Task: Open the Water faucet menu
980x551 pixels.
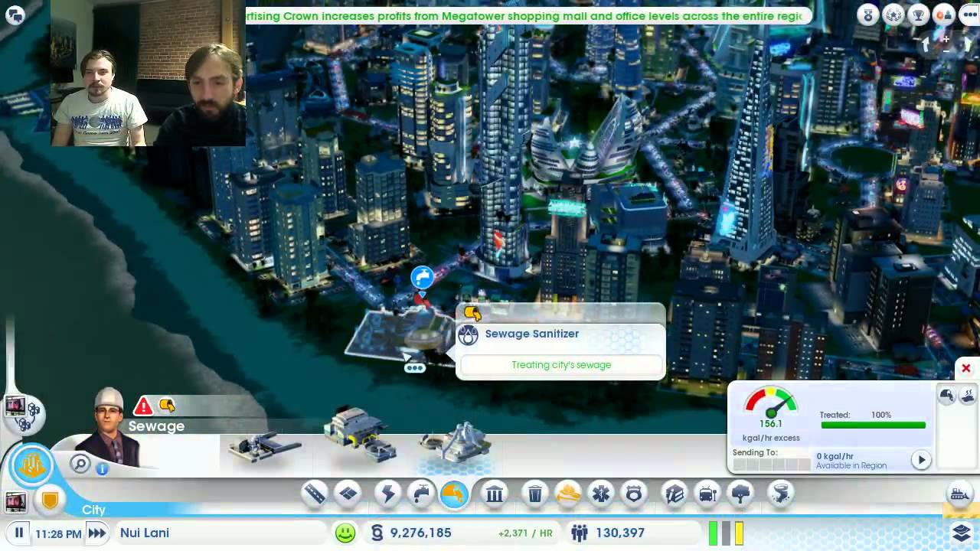Action: pos(421,494)
